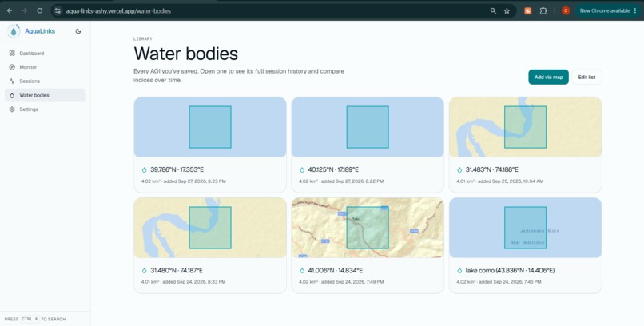Open the Chrome profile avatar
This screenshot has width=644, height=326.
[566, 10]
